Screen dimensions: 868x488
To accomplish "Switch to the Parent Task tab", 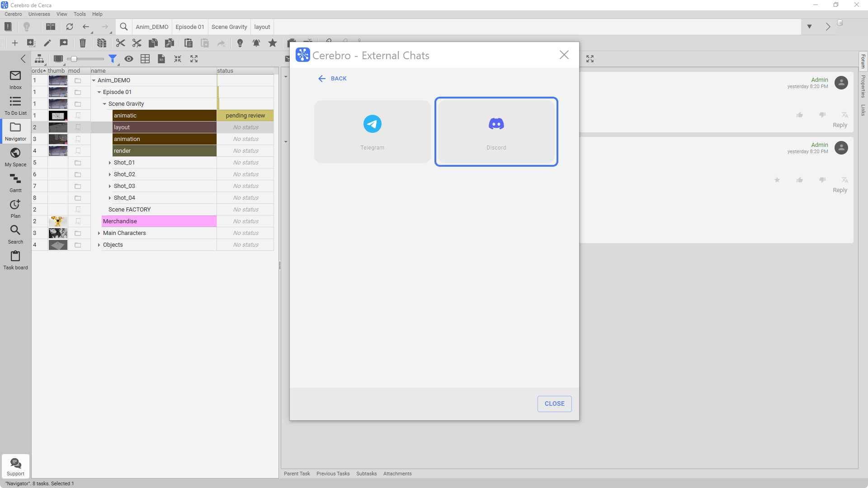I will click(297, 474).
